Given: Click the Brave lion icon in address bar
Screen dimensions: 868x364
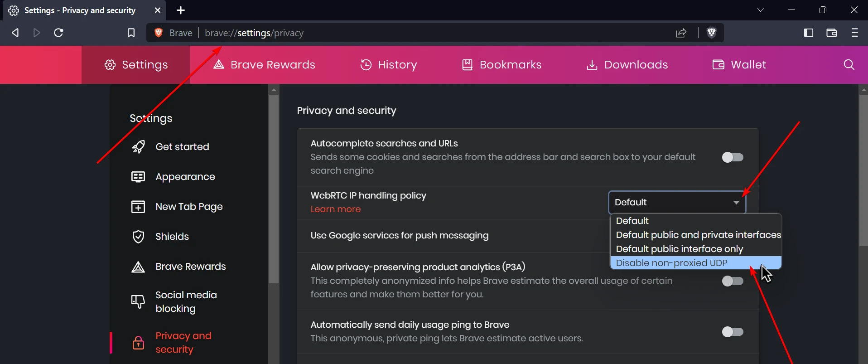Looking at the screenshot, I should [159, 33].
